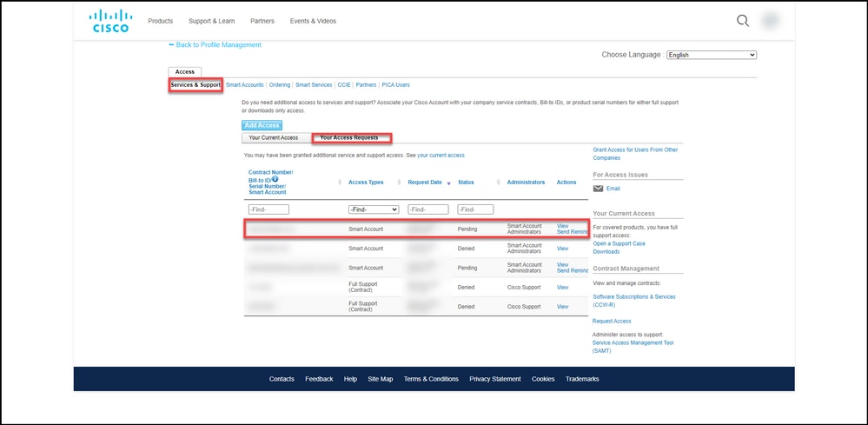The height and width of the screenshot is (425, 868).
Task: Select the Access tab
Action: pos(185,72)
